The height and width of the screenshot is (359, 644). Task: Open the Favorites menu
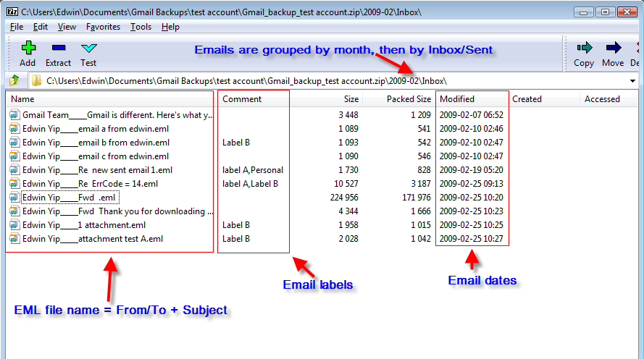(x=103, y=27)
